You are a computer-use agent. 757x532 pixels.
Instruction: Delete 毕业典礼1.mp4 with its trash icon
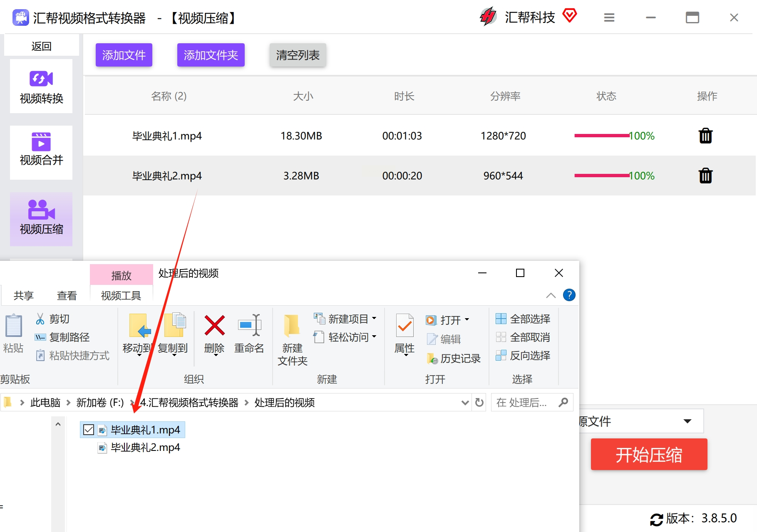coord(705,136)
